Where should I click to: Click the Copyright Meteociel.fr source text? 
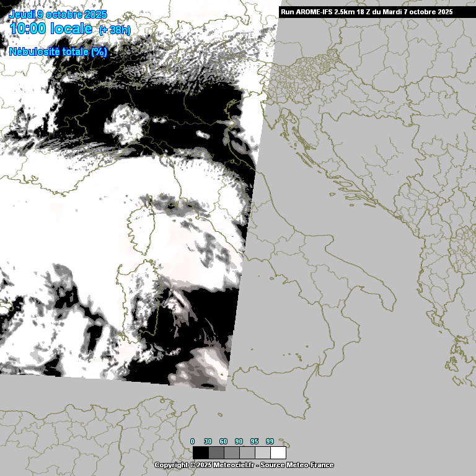244,465
